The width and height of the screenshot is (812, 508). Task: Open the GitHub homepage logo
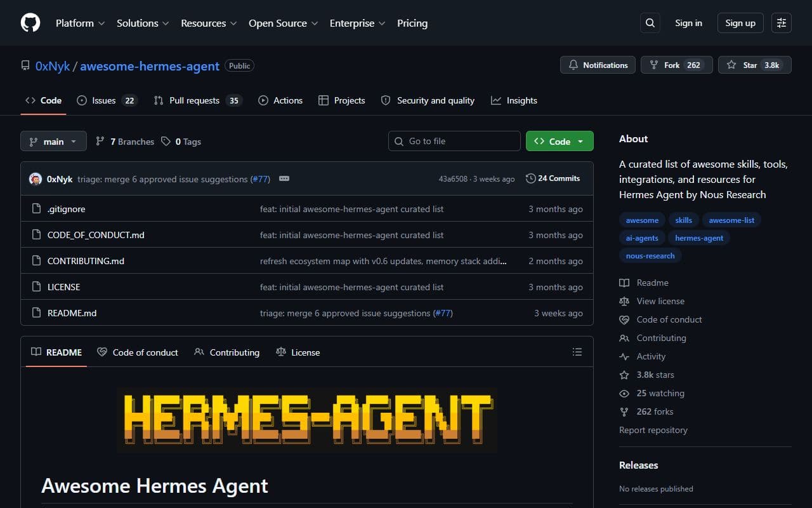coord(30,23)
